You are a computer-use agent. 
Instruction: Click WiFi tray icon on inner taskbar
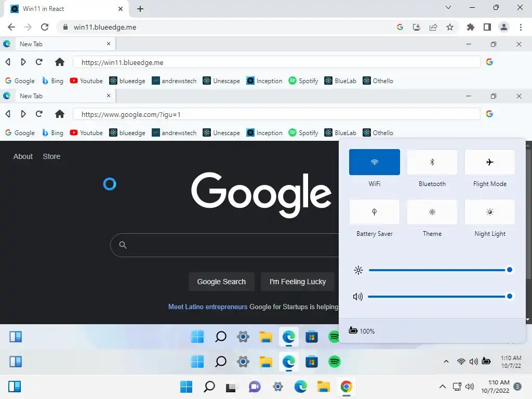point(461,362)
